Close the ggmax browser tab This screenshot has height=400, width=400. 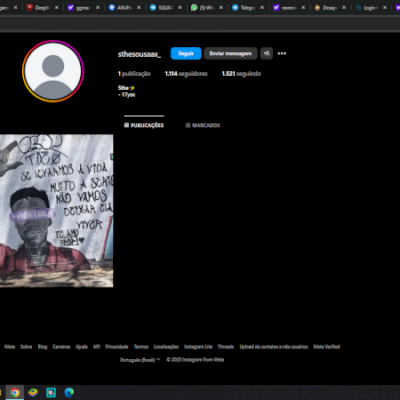(98, 7)
